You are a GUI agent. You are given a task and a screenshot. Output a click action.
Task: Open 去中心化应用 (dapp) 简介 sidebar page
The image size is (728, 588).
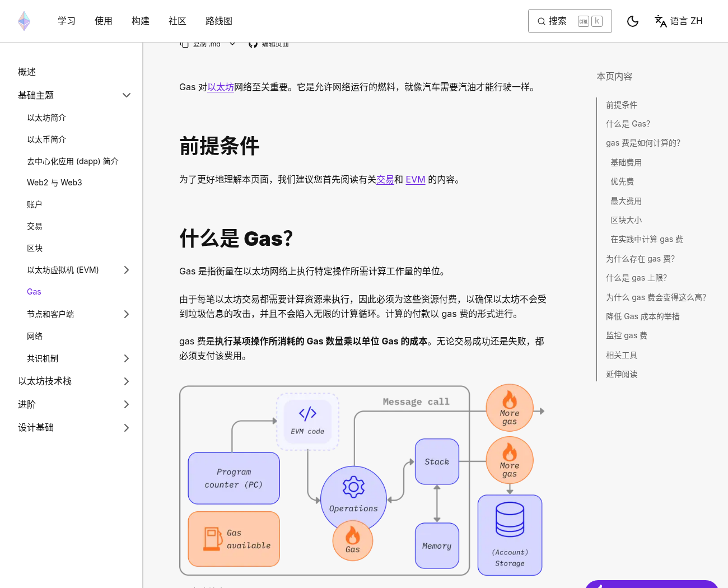point(73,161)
